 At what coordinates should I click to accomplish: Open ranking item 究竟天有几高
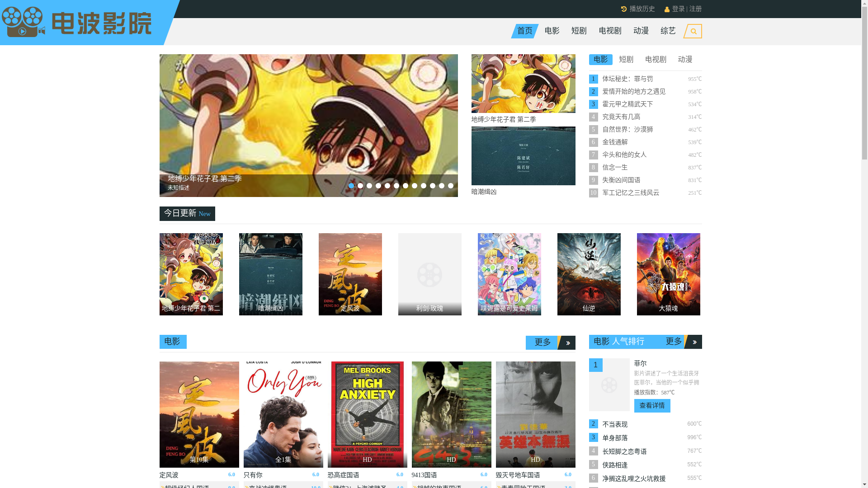[621, 117]
